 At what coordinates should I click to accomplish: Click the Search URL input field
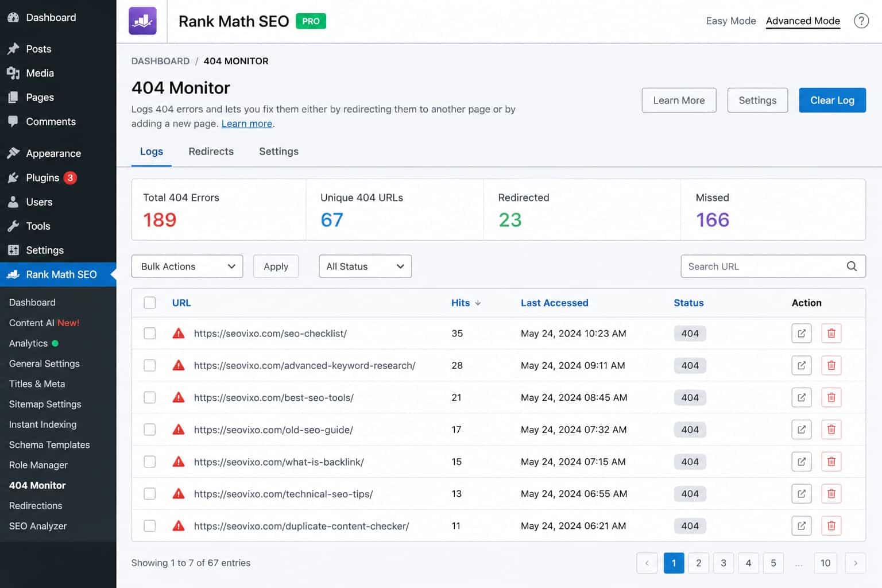[x=773, y=266]
